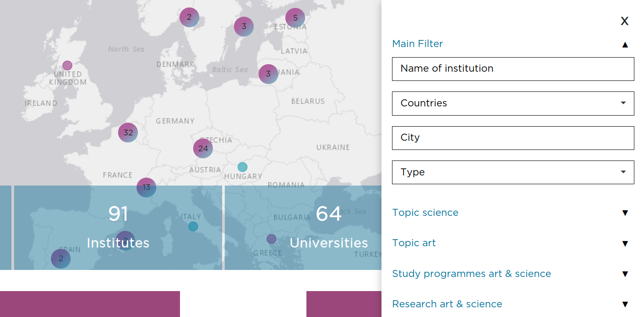This screenshot has width=644, height=317.
Task: Click the marker showing 3 near Lithuania
Action: click(268, 74)
